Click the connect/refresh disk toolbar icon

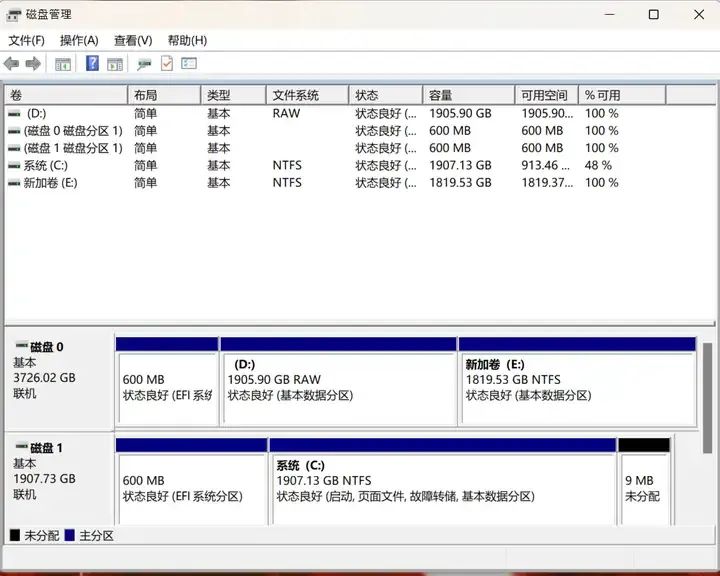click(x=144, y=64)
